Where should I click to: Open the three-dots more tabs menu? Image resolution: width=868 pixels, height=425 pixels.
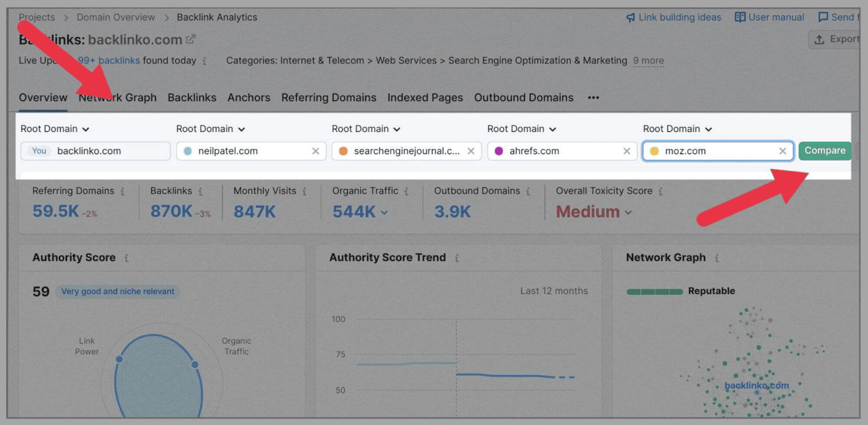tap(593, 98)
